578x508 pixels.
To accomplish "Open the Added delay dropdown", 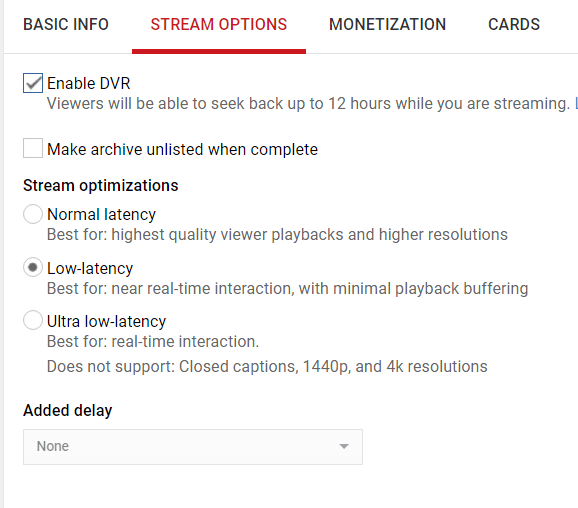I will 193,447.
